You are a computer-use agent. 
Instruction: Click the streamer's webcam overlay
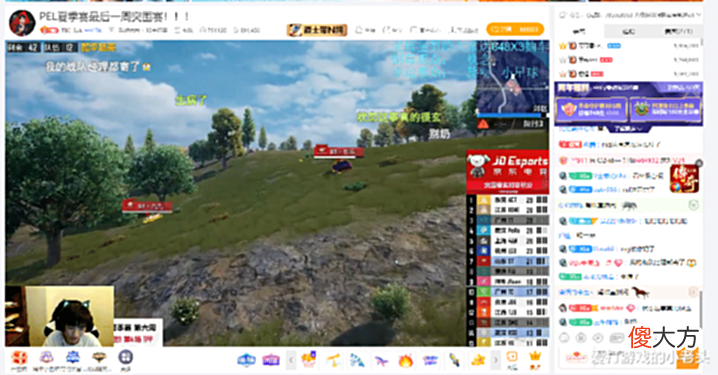(60, 316)
